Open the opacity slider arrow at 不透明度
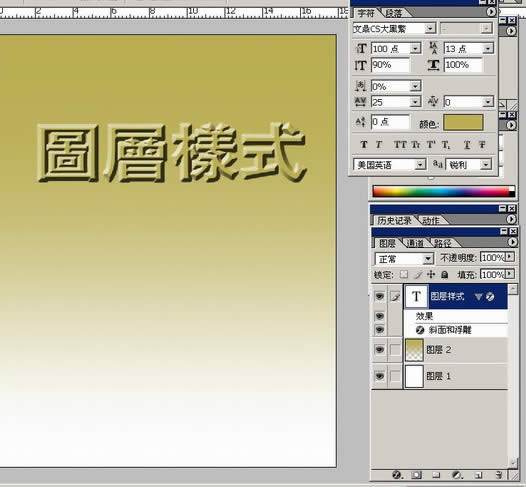The width and height of the screenshot is (526, 487). 510,257
